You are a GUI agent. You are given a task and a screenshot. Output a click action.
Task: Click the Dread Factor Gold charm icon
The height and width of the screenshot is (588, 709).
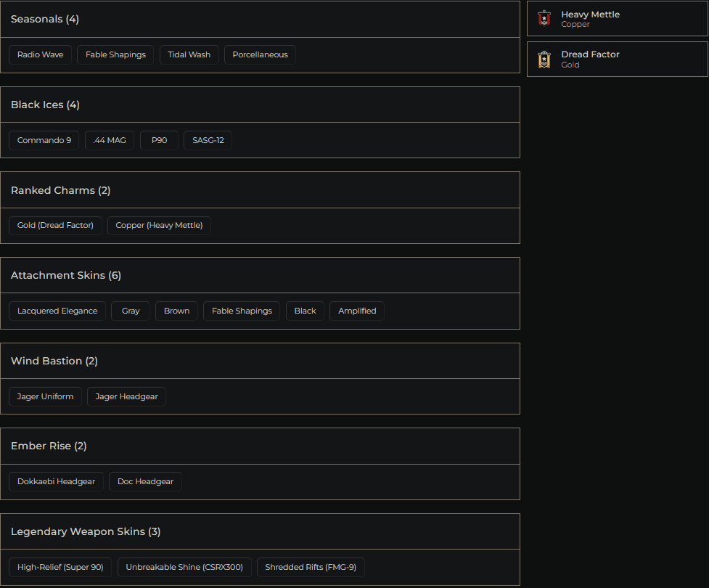click(544, 59)
